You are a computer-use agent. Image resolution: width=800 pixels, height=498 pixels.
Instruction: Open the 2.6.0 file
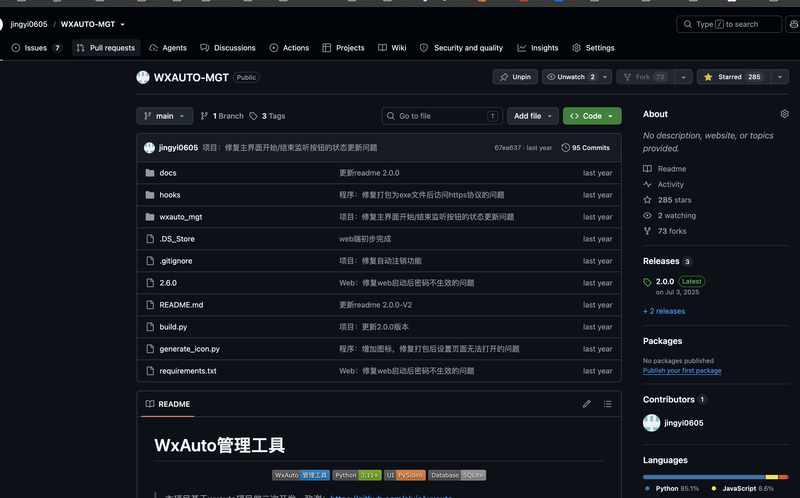pos(168,283)
